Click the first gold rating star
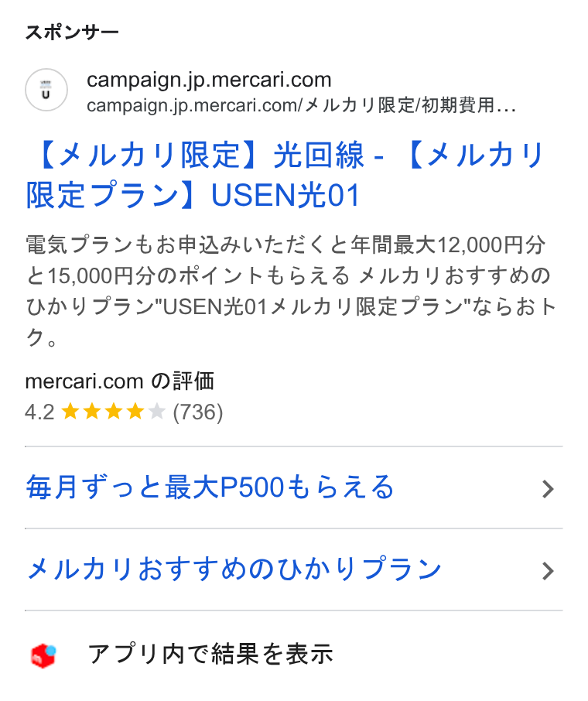588x701 pixels. coord(70,412)
